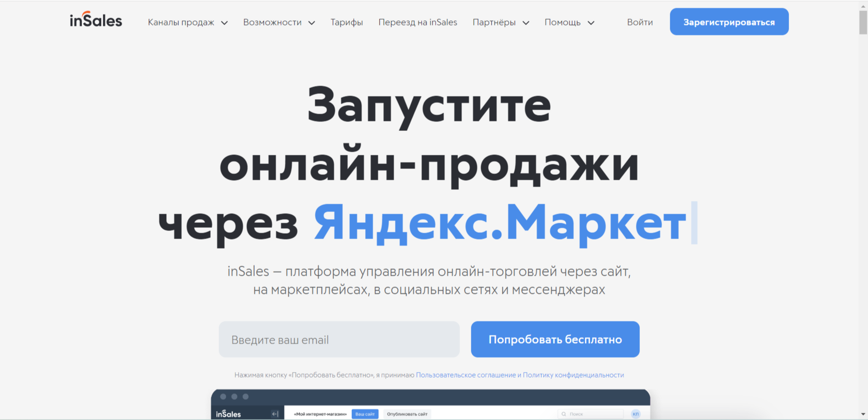Click «Мой интернет-магазин» label in preview
This screenshot has height=420, width=868.
click(x=320, y=414)
